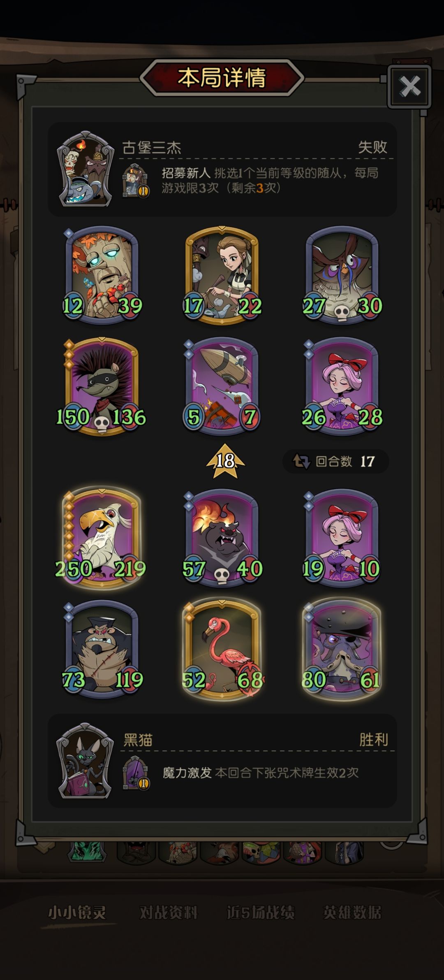
Task: Tap the scarred gorilla card 73/119
Action: 102,649
